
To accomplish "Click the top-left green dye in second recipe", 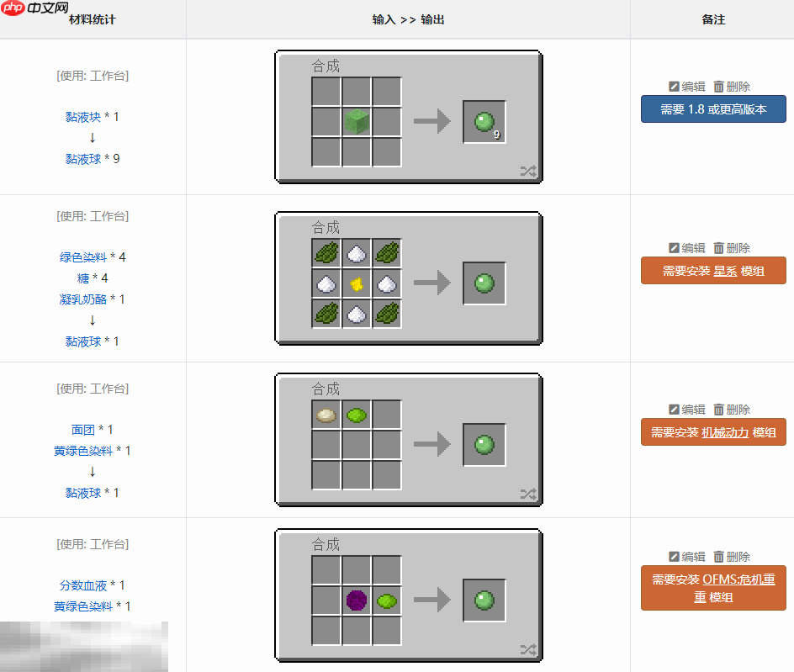I will 326,252.
